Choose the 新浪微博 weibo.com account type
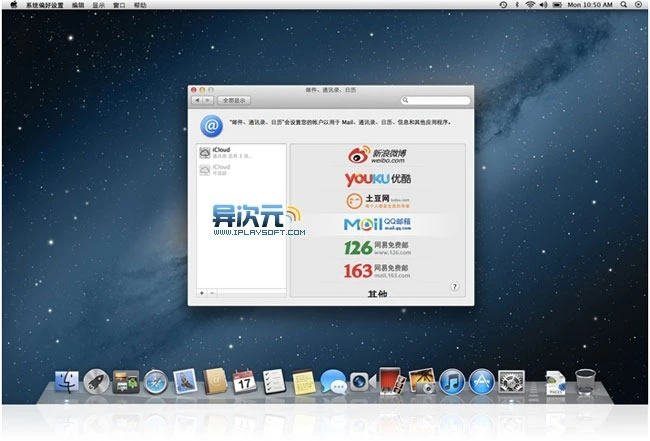This screenshot has height=441, width=650. [378, 155]
